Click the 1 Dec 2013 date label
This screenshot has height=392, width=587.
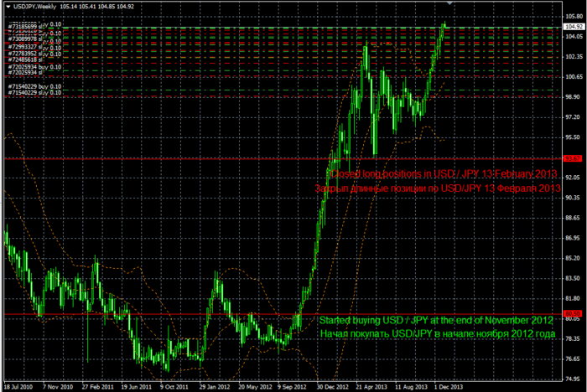[x=449, y=387]
